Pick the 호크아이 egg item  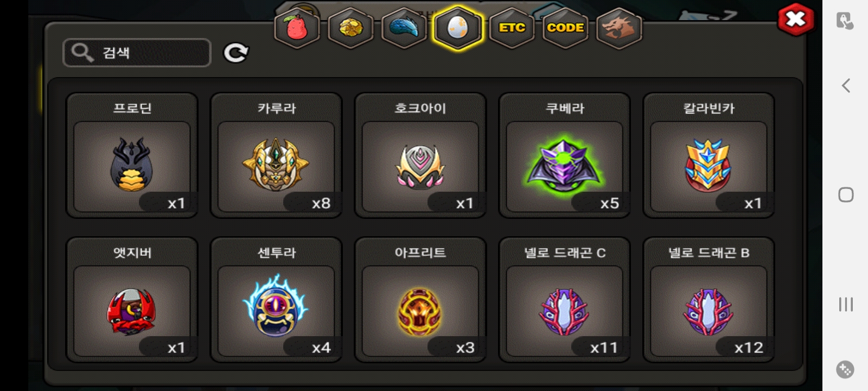coord(420,155)
